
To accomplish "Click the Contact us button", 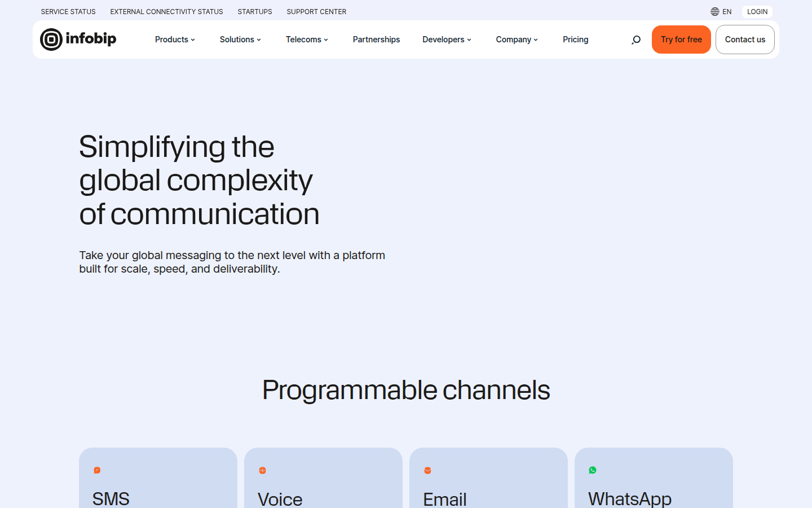I will tap(745, 40).
